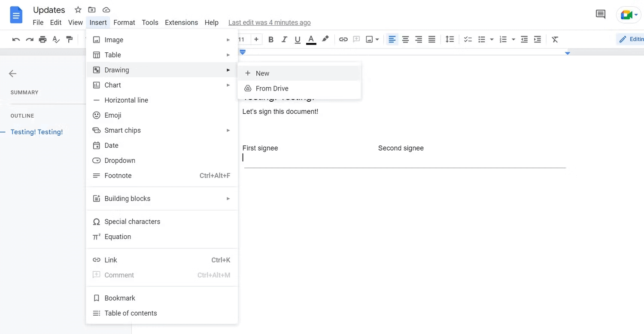644x334 pixels.
Task: Toggle the checklist formatting
Action: 468,39
